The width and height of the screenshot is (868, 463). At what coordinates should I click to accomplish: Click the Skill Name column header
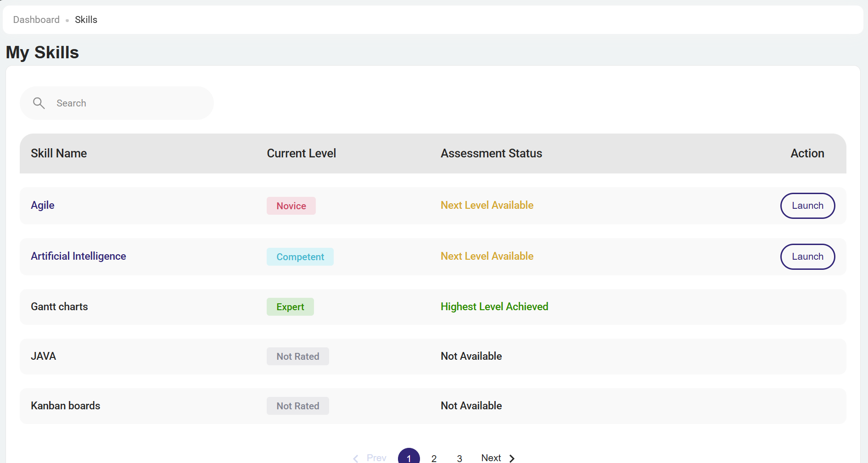tap(59, 153)
